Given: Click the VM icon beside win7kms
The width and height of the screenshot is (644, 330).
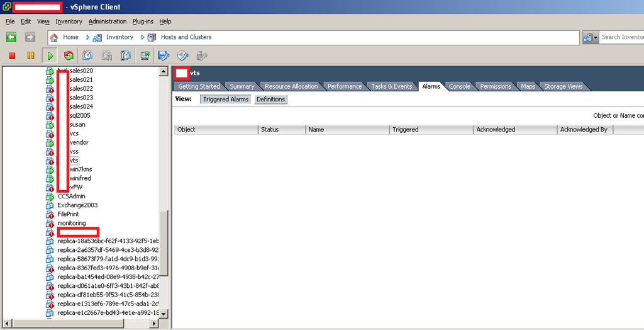Looking at the screenshot, I should [50, 169].
